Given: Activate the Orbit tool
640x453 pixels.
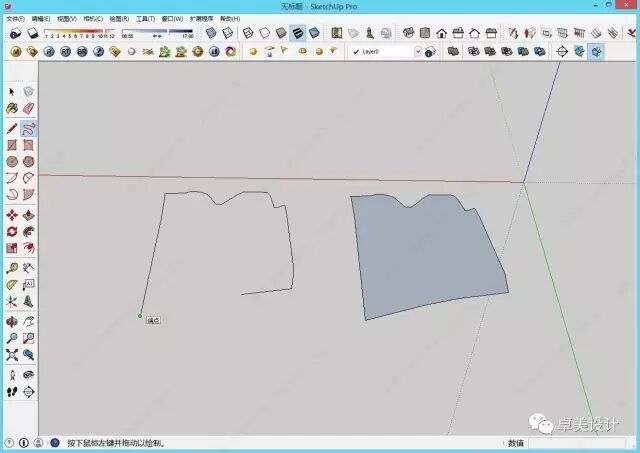Looking at the screenshot, I should pos(12,322).
